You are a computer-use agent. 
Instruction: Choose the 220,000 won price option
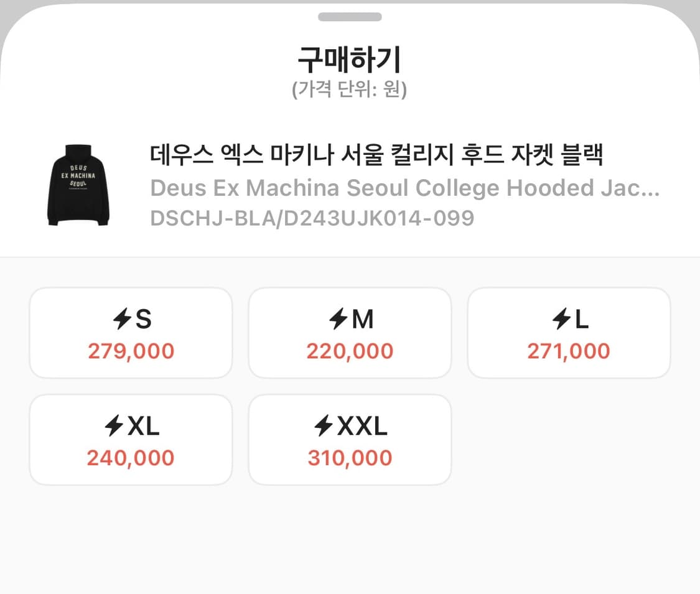[350, 351]
